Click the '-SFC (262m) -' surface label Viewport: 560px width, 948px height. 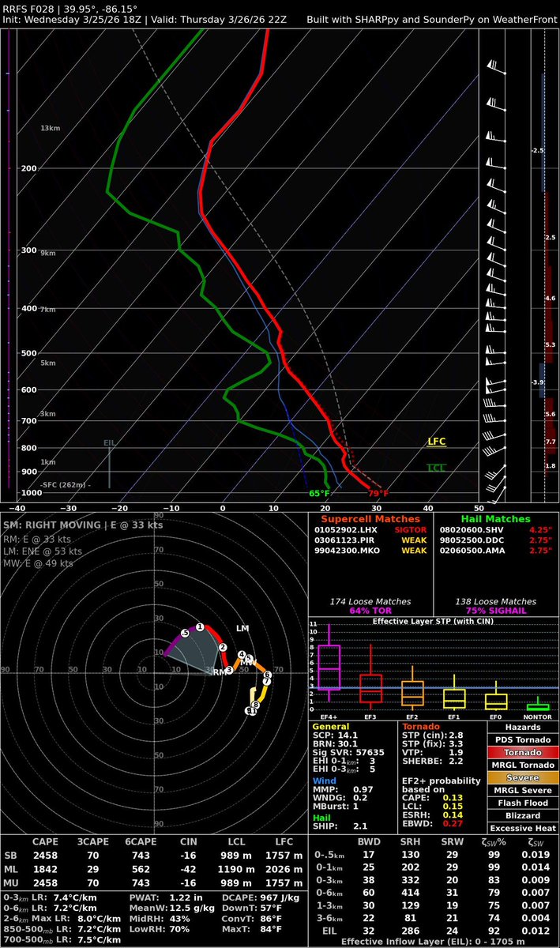65,484
